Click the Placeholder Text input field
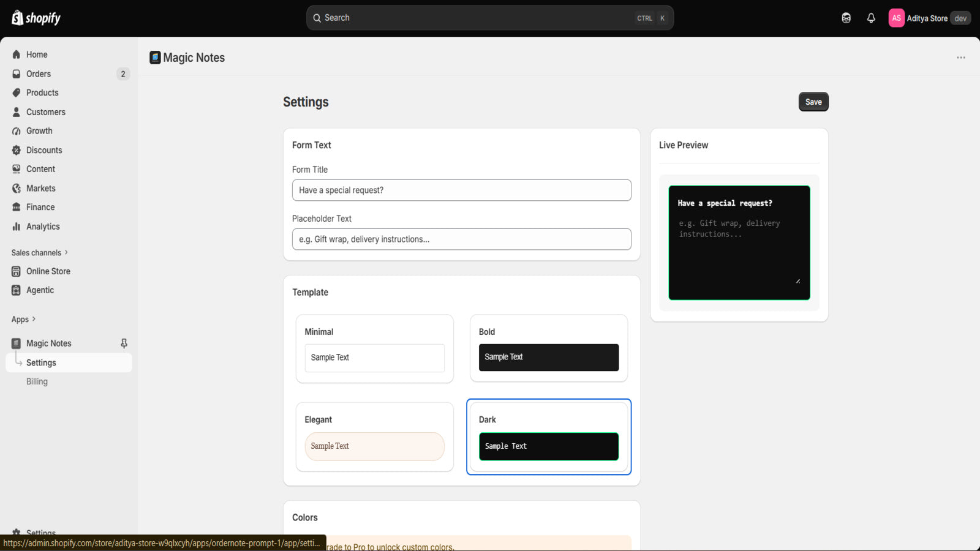Image resolution: width=980 pixels, height=551 pixels. (462, 239)
